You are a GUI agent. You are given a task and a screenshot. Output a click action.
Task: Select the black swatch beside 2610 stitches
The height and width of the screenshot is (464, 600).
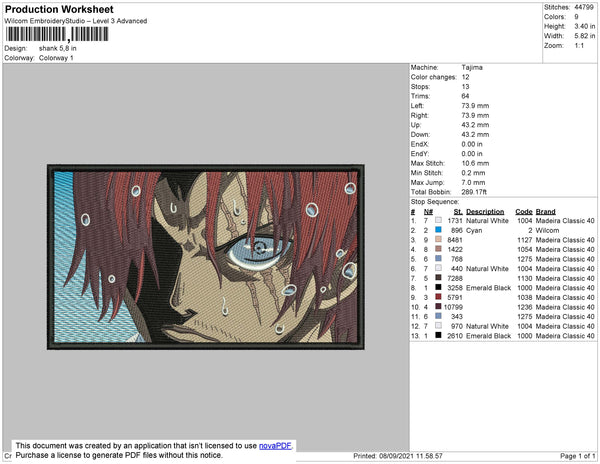tap(439, 335)
